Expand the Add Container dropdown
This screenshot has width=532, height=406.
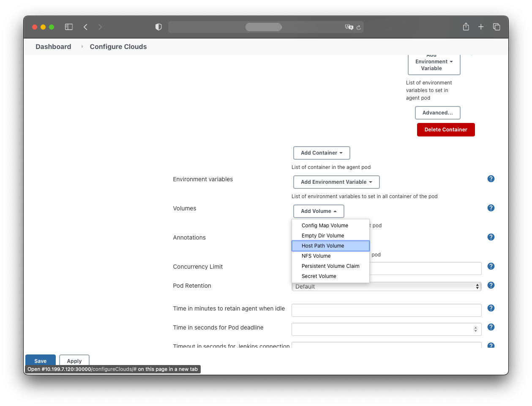[322, 153]
